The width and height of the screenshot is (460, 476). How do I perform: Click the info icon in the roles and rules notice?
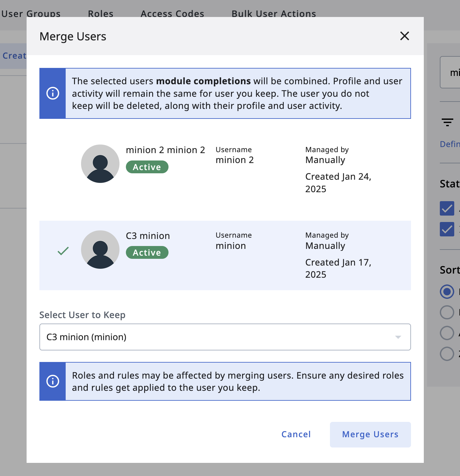coord(53,381)
